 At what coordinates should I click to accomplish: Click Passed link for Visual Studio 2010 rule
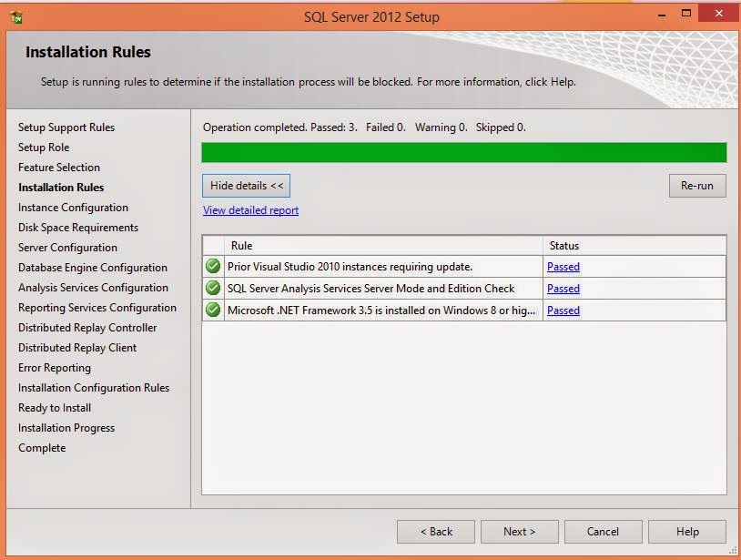coord(563,267)
